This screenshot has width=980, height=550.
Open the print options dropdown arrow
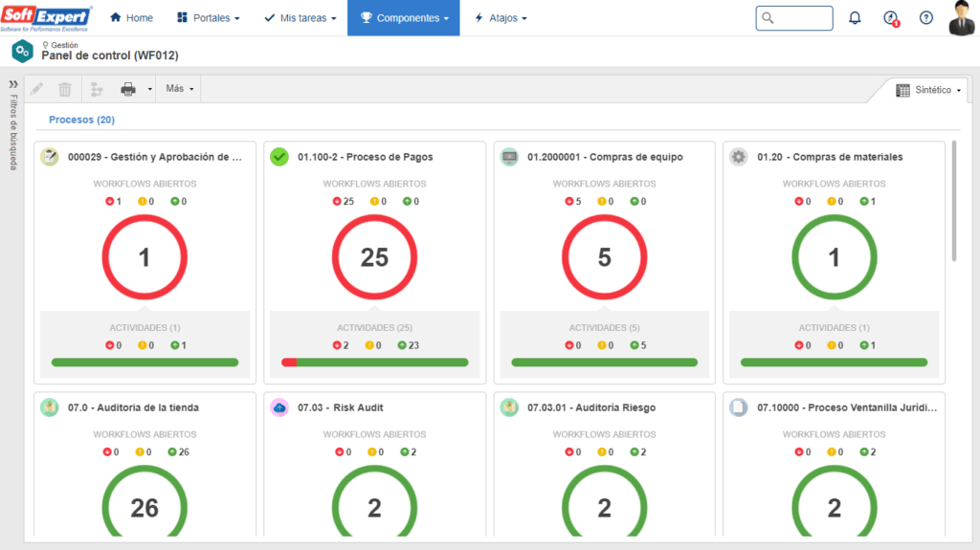(x=149, y=90)
